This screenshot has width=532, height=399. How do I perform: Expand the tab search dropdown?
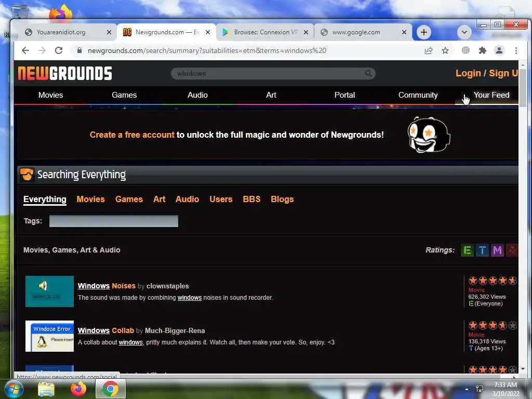click(464, 32)
